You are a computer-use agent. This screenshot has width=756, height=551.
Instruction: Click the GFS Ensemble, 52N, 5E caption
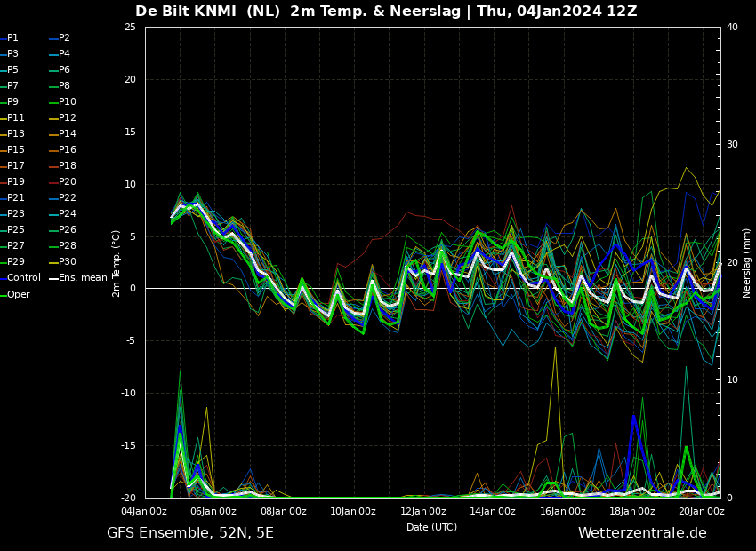point(190,533)
